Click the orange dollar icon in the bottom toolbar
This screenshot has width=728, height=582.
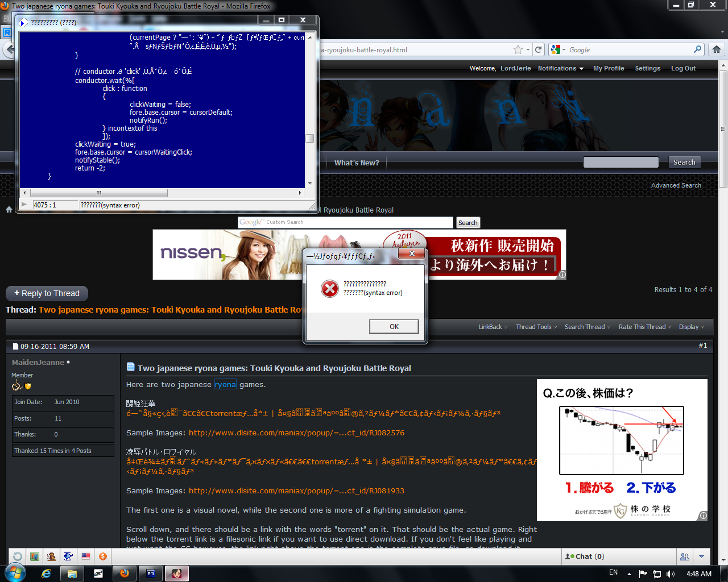tap(103, 556)
